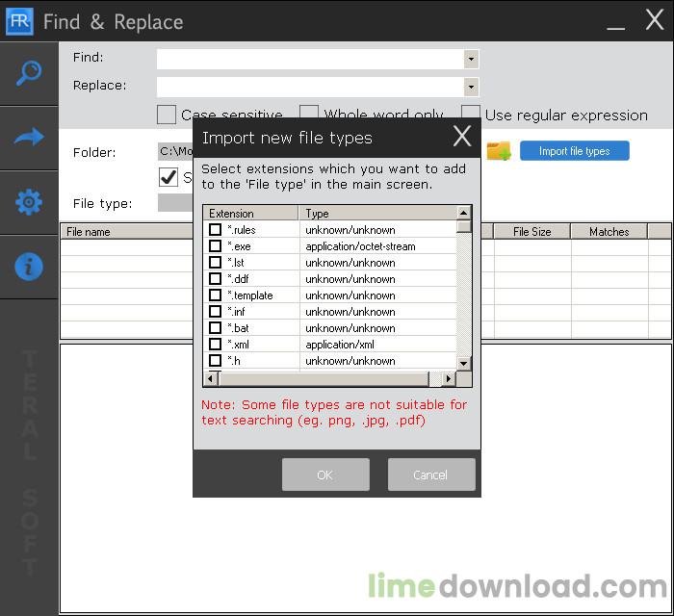This screenshot has height=616, width=674.
Task: Click the list's scroll-down arrow
Action: pyautogui.click(x=463, y=364)
